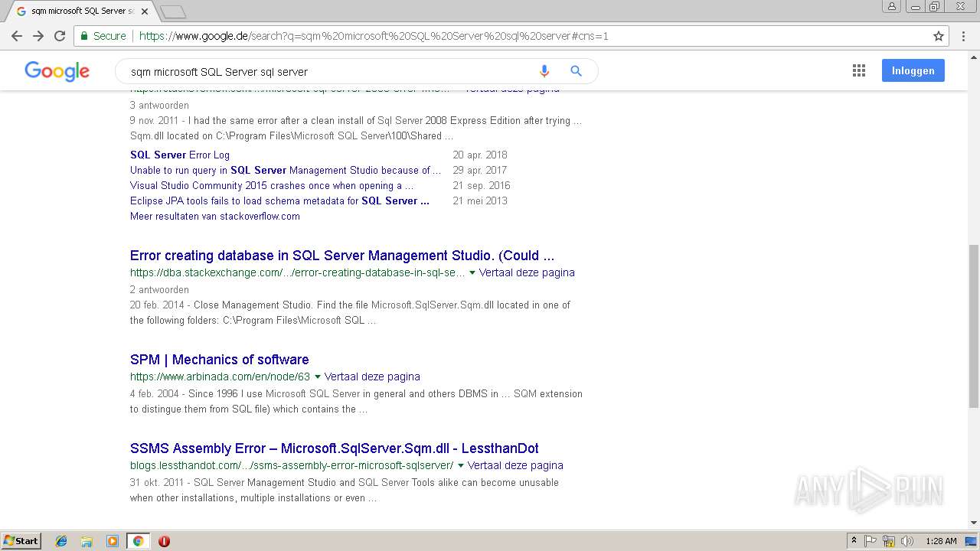This screenshot has width=980, height=551.
Task: Open the SQL Server Error Log link
Action: tap(180, 155)
